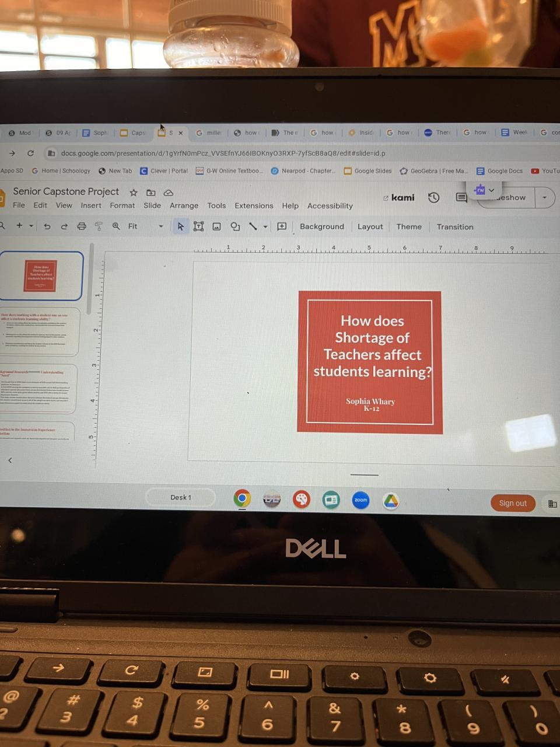Check the cloud save status icon
The height and width of the screenshot is (747, 560).
pos(169,193)
